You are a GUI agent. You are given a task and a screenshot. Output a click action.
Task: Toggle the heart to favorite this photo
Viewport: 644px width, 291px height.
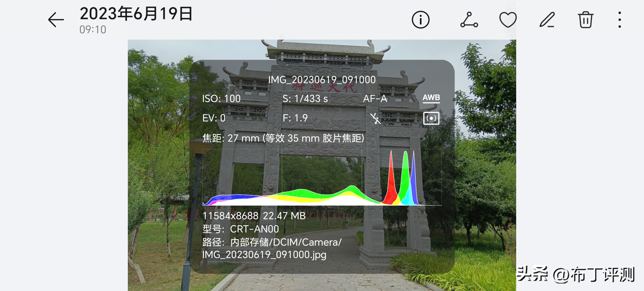[508, 20]
